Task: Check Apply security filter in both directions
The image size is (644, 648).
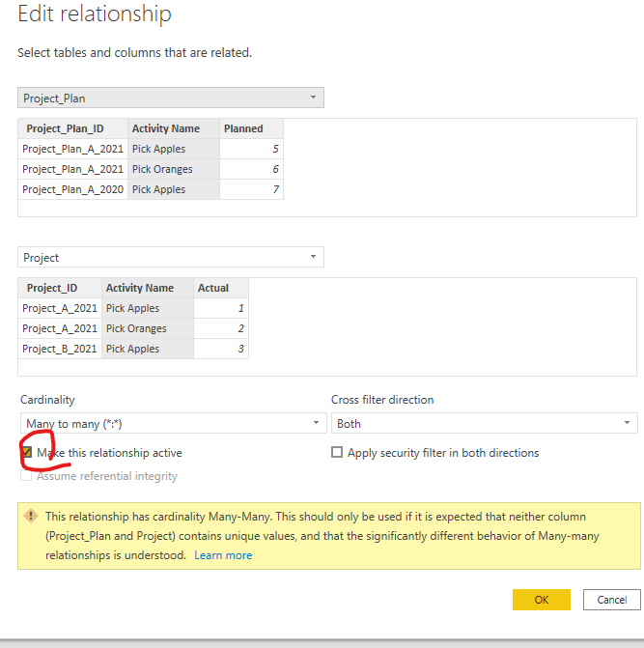Action: click(337, 452)
